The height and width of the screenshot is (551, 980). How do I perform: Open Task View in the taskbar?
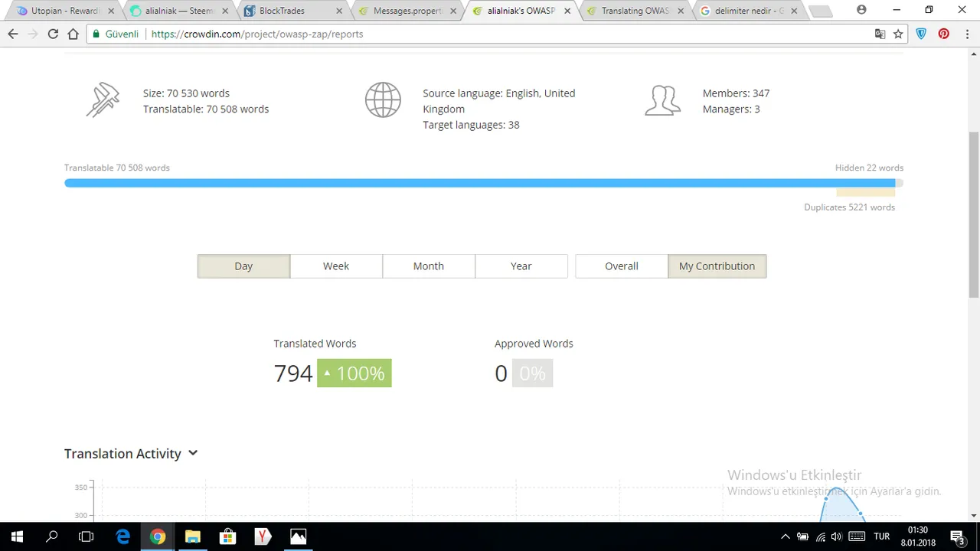(x=87, y=536)
